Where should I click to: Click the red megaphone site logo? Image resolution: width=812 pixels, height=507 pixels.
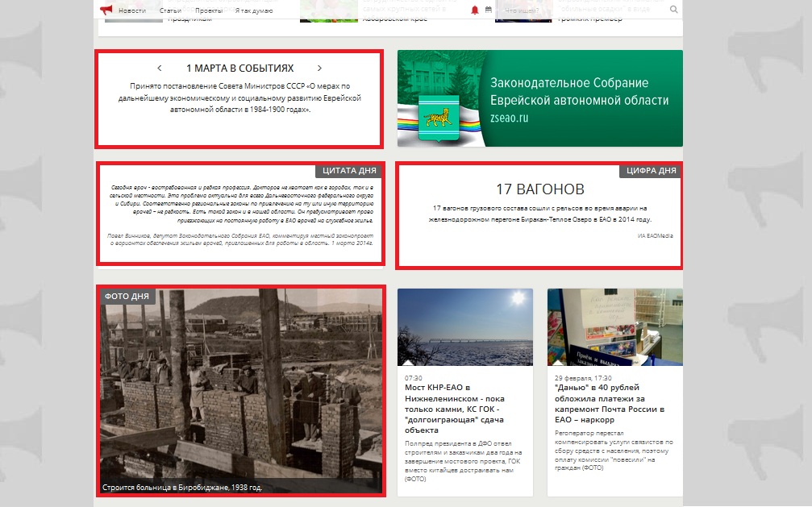pos(106,10)
